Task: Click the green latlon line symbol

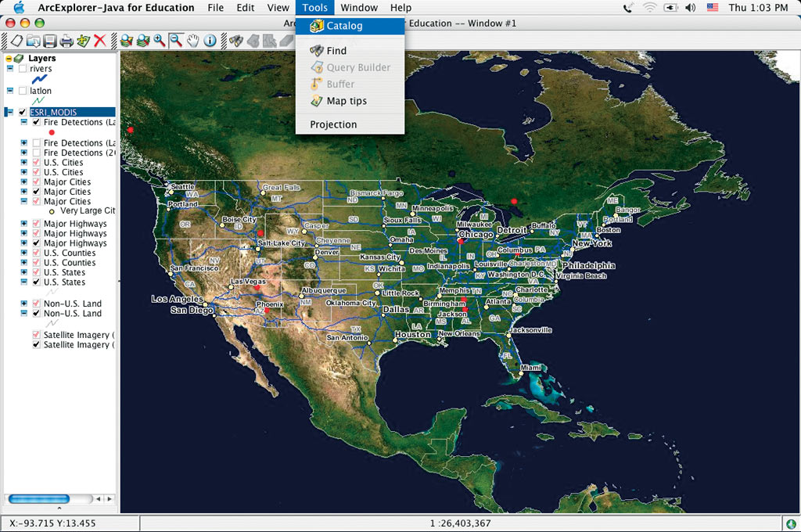Action: pos(38,101)
